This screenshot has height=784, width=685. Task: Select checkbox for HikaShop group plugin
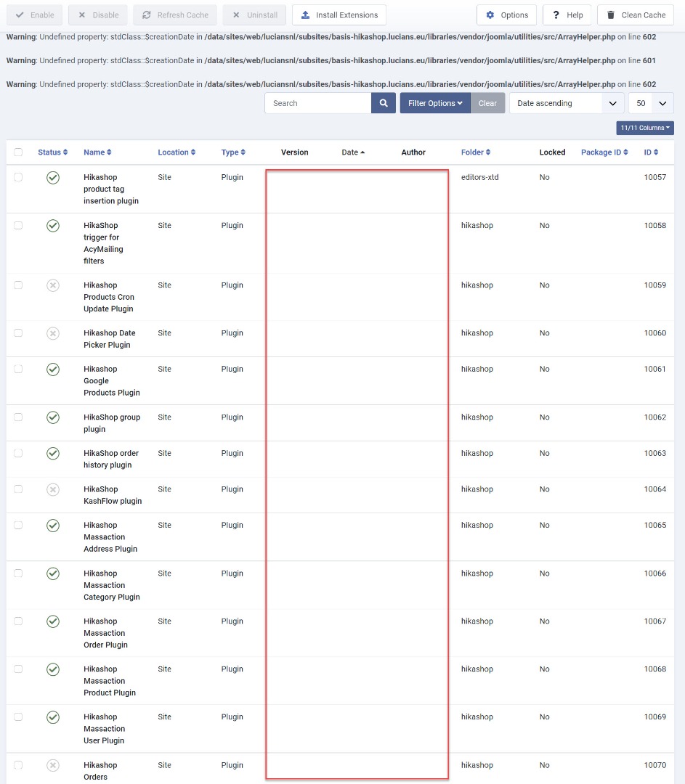(18, 417)
